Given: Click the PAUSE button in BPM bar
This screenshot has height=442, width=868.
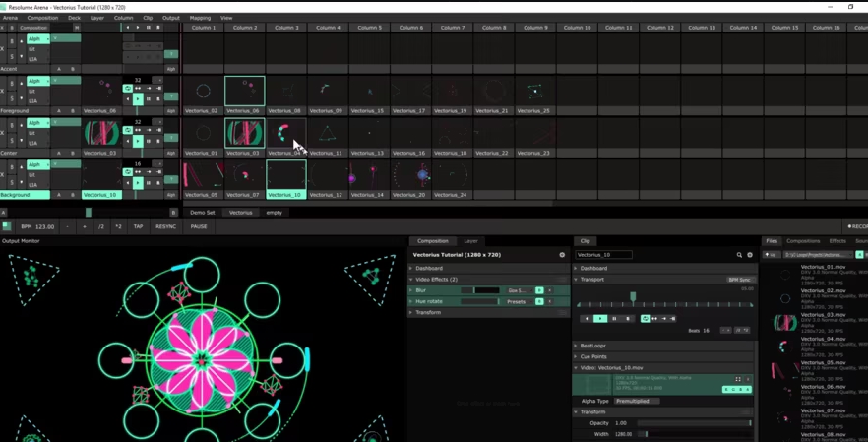Looking at the screenshot, I should pos(199,226).
